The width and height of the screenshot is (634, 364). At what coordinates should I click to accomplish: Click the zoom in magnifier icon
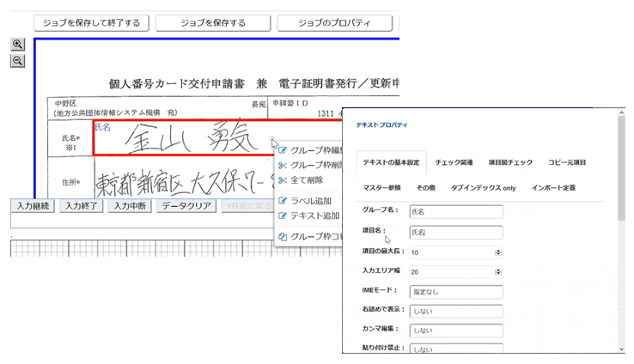click(17, 45)
